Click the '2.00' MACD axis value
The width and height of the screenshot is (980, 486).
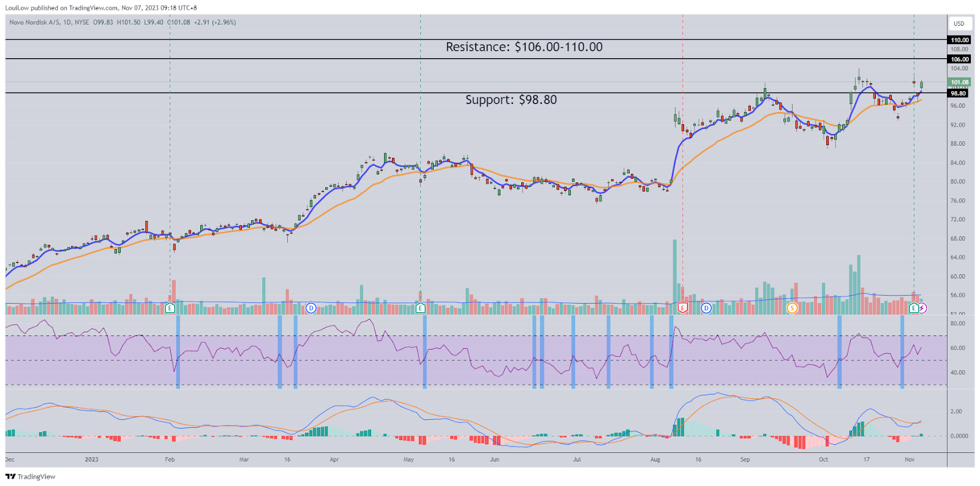pyautogui.click(x=956, y=411)
